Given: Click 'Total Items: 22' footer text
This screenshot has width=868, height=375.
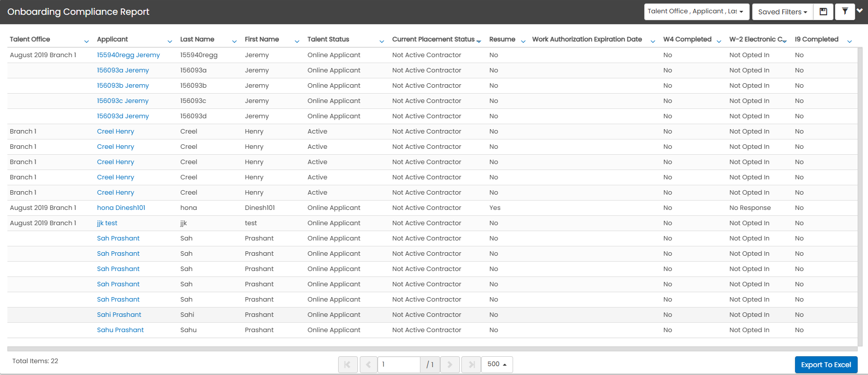Looking at the screenshot, I should click(x=35, y=361).
